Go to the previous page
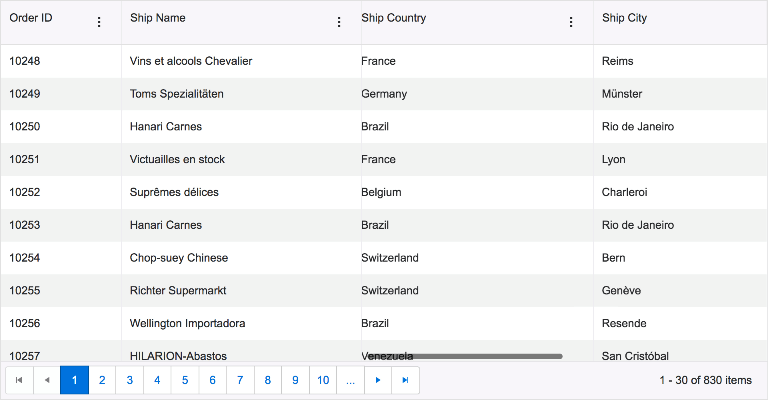The height and width of the screenshot is (400, 768). click(x=47, y=380)
